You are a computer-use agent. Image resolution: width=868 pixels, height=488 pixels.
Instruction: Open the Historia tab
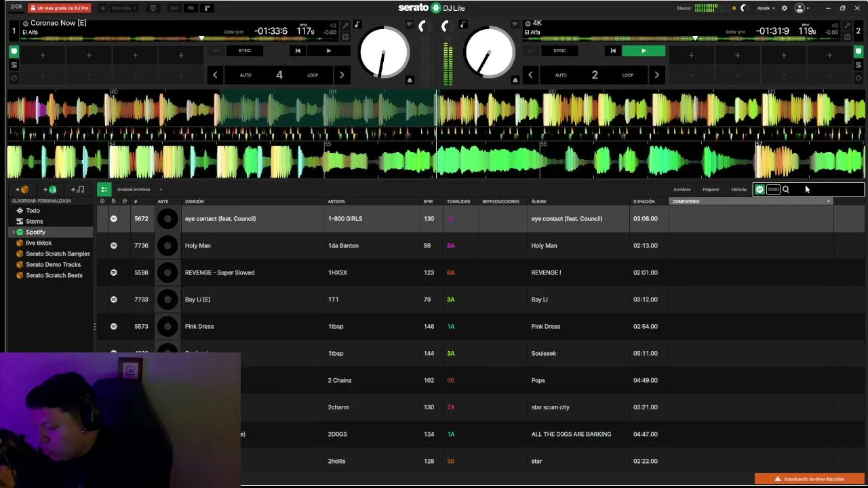click(x=738, y=190)
